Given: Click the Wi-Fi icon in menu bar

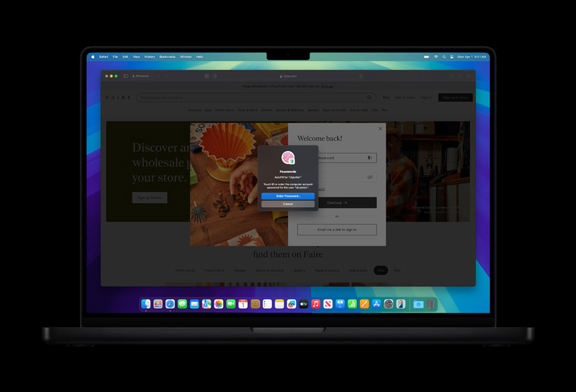Looking at the screenshot, I should [436, 57].
